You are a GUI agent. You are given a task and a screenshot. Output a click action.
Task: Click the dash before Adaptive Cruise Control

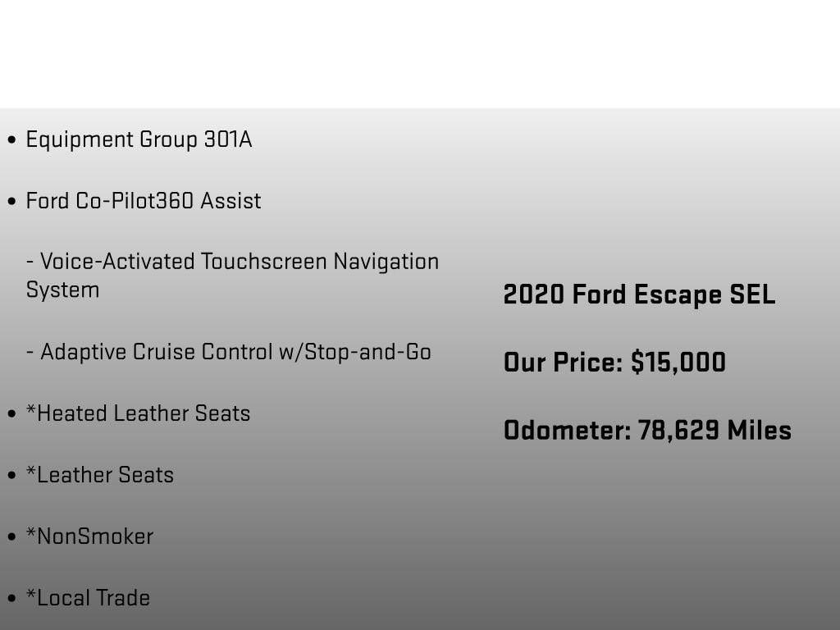pos(30,353)
